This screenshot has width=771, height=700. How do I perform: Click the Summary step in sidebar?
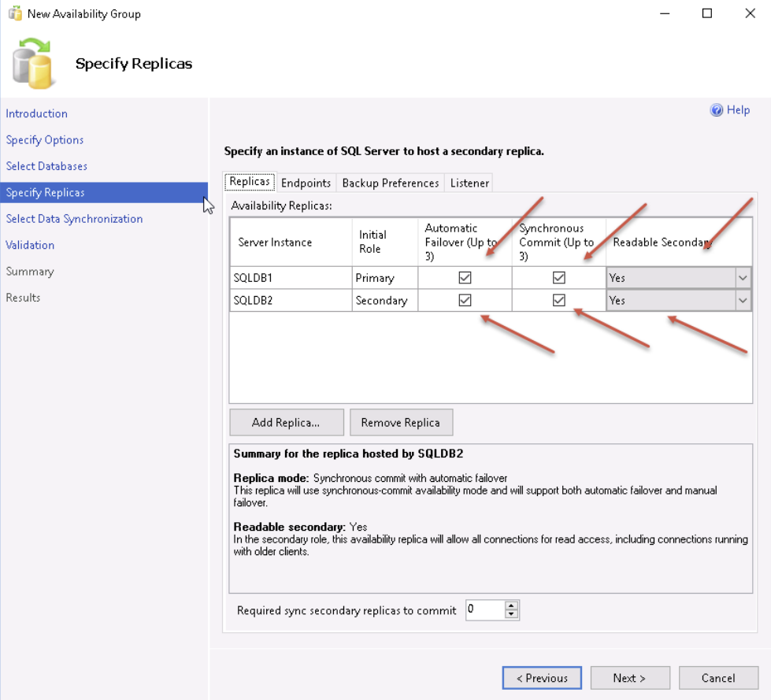click(x=30, y=272)
